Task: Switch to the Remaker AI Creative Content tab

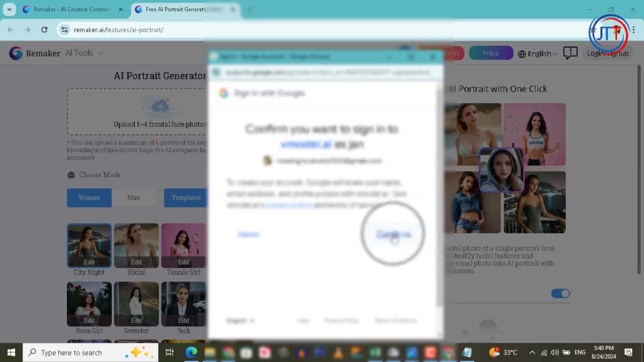Action: [70, 9]
